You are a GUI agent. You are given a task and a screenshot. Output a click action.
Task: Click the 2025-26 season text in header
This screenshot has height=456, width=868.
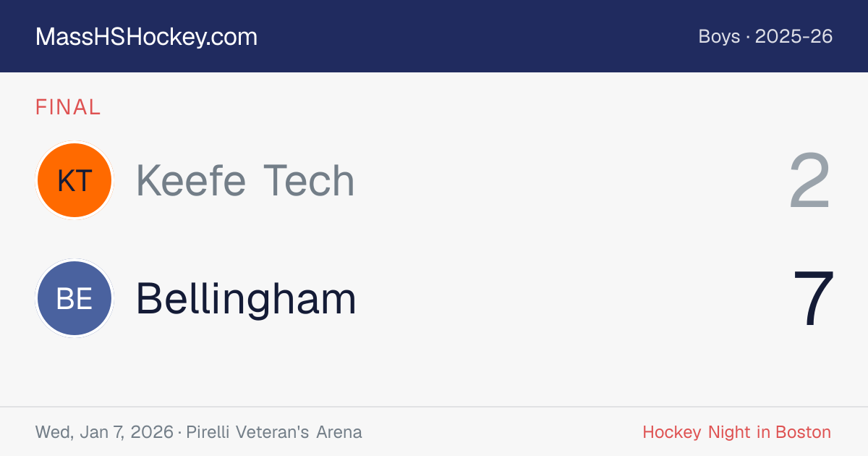(794, 36)
